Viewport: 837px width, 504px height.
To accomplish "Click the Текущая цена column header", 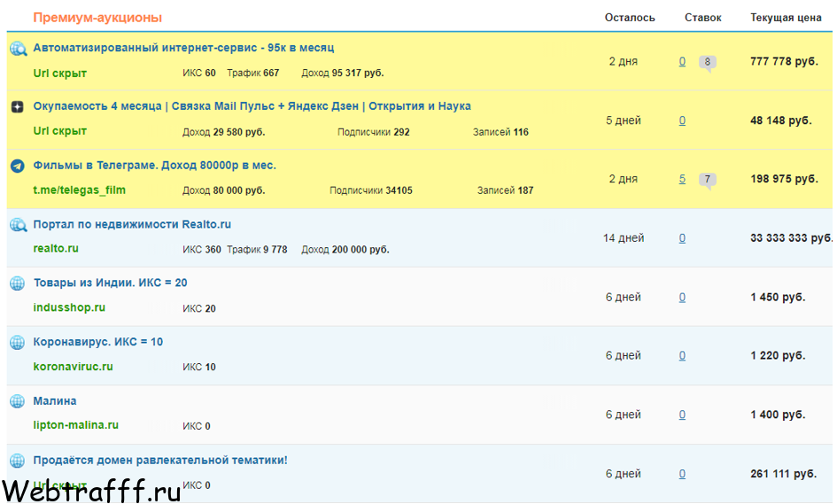I will pos(786,18).
